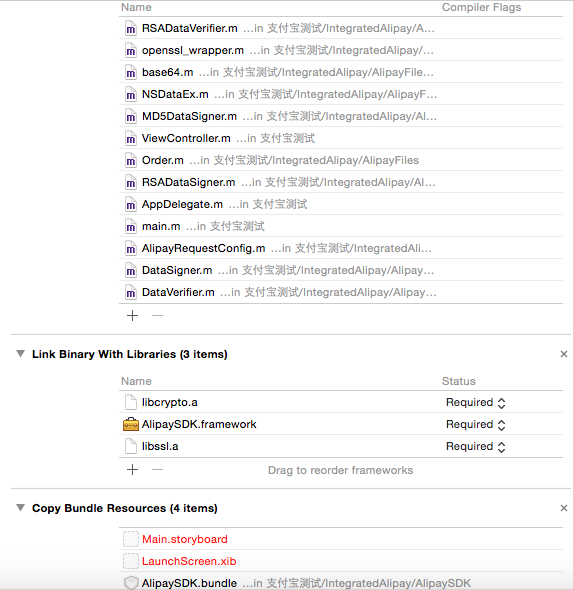Add a compile source with plus button
Viewport: 573px width, 590px height.
132,315
